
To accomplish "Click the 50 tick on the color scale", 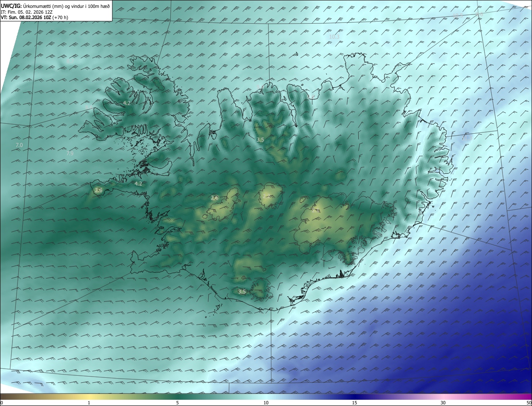I will point(528,403).
